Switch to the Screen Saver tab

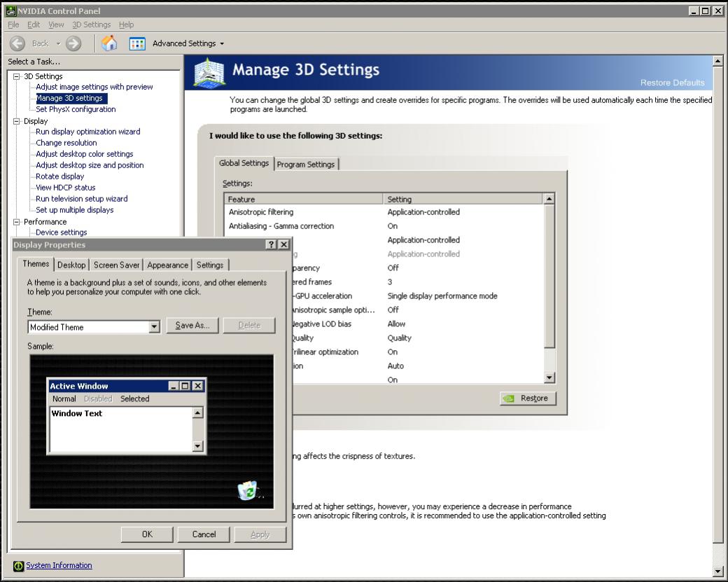(x=116, y=265)
